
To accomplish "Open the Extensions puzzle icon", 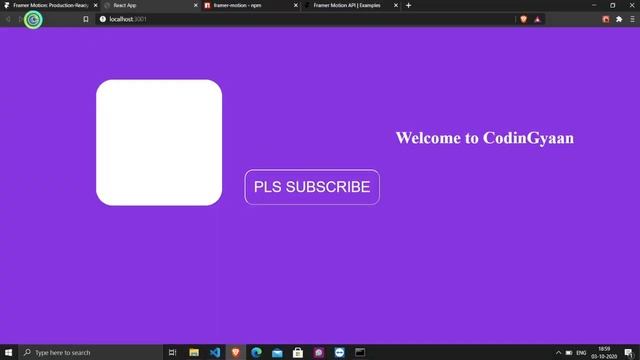I will coord(619,19).
